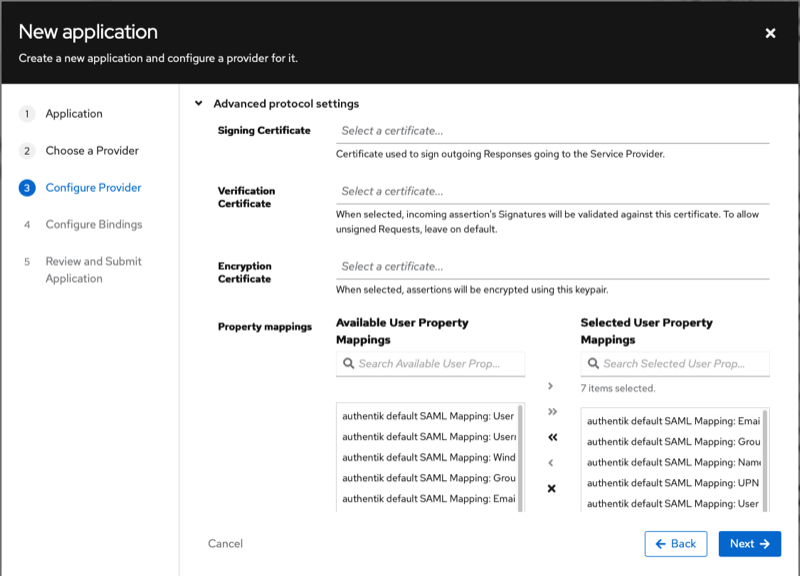Select the Configure Provider step
Viewport: 800px width, 576px height.
coord(93,188)
